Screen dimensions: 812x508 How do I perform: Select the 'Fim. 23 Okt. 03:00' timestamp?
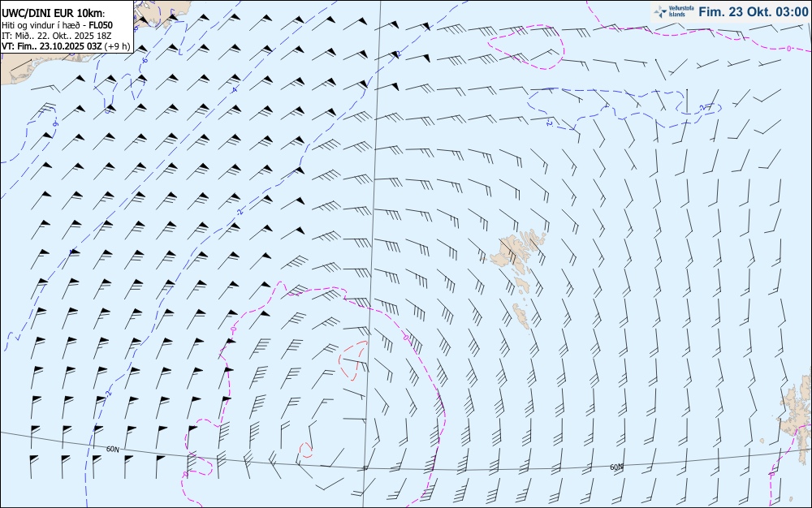click(x=753, y=11)
